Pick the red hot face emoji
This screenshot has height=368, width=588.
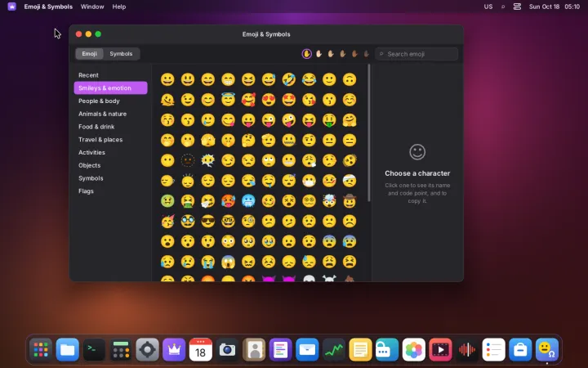click(x=228, y=201)
